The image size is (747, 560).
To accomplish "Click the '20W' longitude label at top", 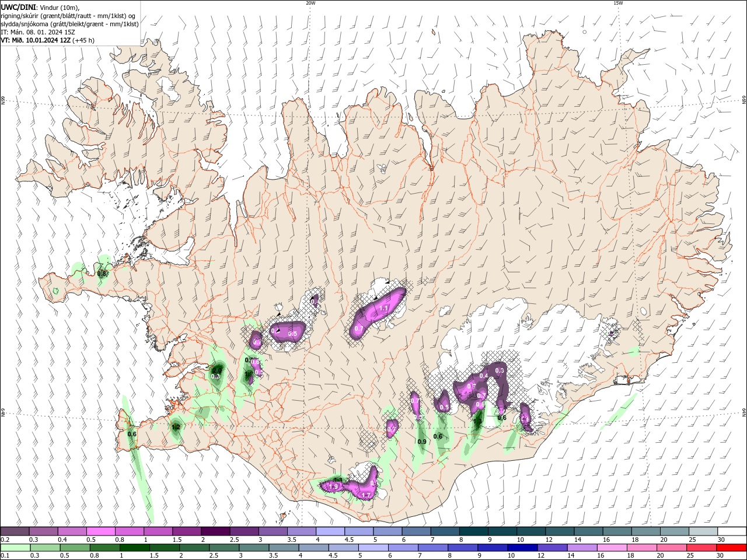I will [310, 3].
